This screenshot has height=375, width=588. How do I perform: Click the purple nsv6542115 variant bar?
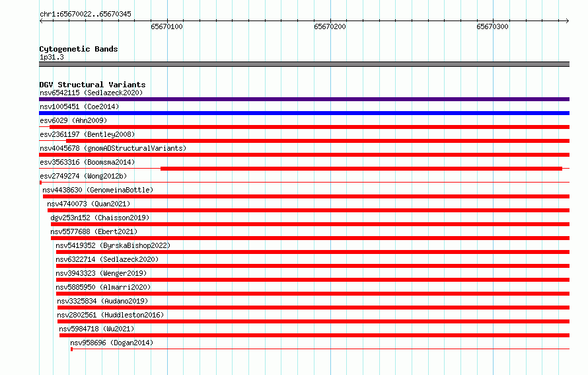click(x=304, y=99)
